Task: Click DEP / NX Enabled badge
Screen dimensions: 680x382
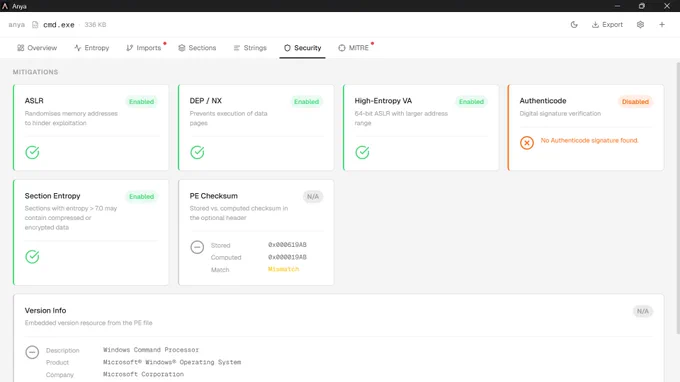Action: (307, 101)
